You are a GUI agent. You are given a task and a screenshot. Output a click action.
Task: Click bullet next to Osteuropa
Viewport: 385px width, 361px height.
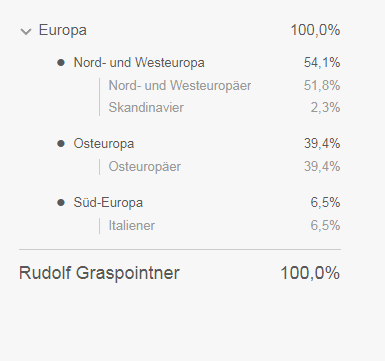pyautogui.click(x=61, y=144)
